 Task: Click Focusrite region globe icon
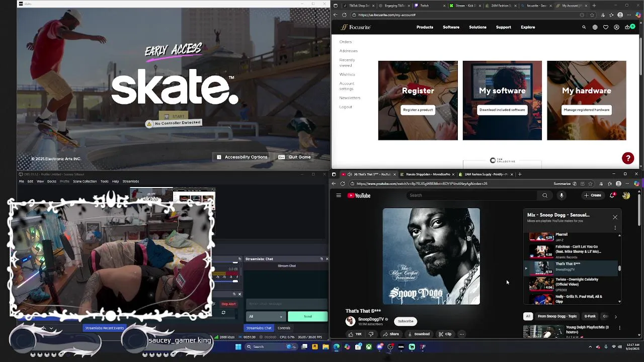595,27
